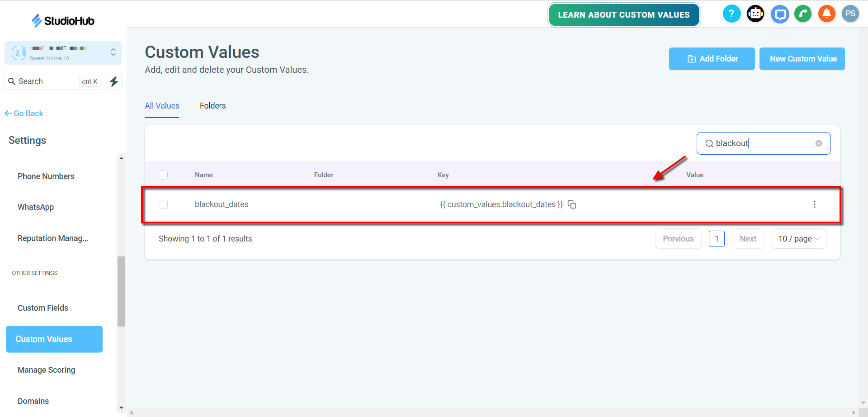Click the custom_values.blackout_dates key text
Viewport: 868px width, 417px height.
(501, 204)
